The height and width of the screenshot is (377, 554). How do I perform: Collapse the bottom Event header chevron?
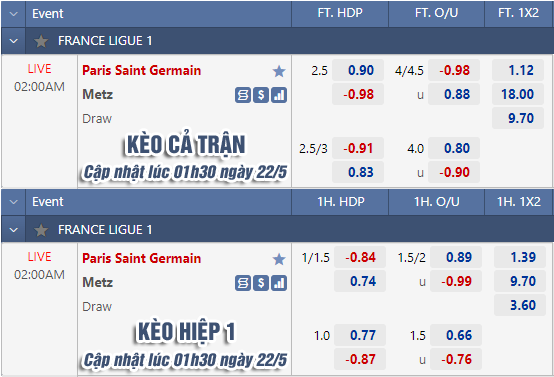(13, 202)
